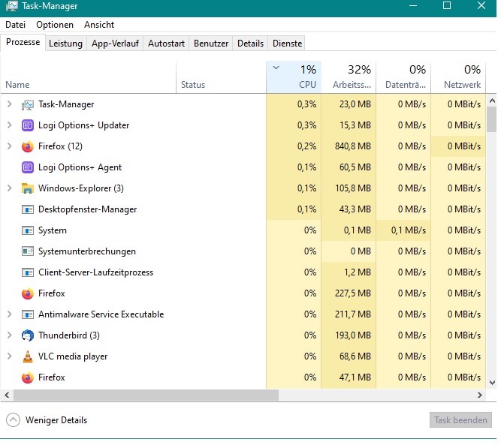This screenshot has width=501, height=448.
Task: Expand the Firefox (12) process group
Action: pyautogui.click(x=10, y=146)
